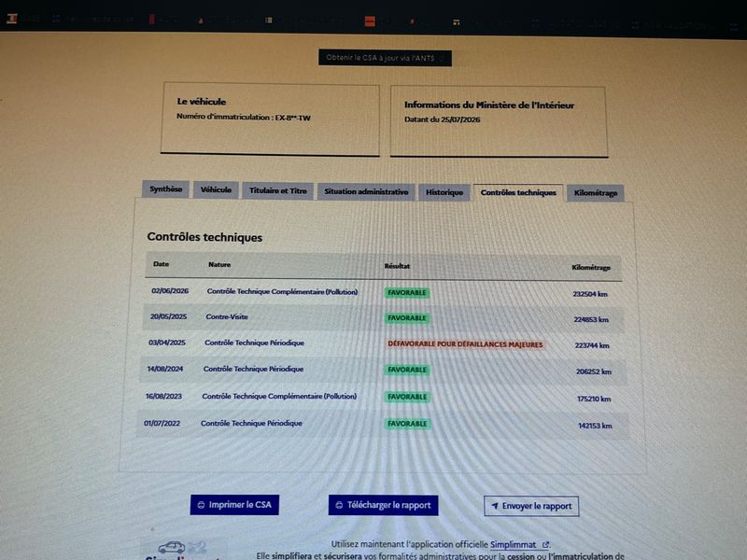Image resolution: width=747 pixels, height=560 pixels.
Task: Click the Contrôles techniques section heading
Action: (x=204, y=237)
